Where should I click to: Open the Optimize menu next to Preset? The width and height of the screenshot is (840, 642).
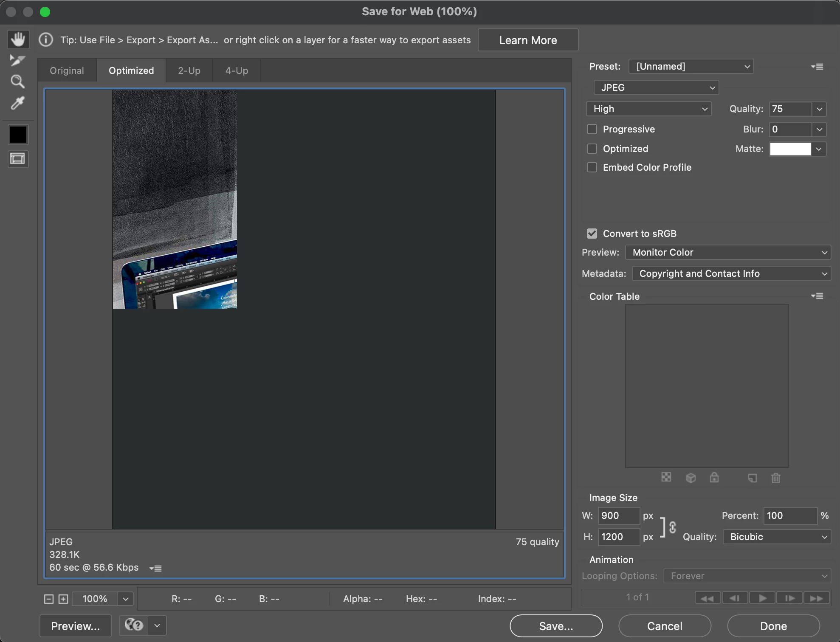click(x=817, y=67)
